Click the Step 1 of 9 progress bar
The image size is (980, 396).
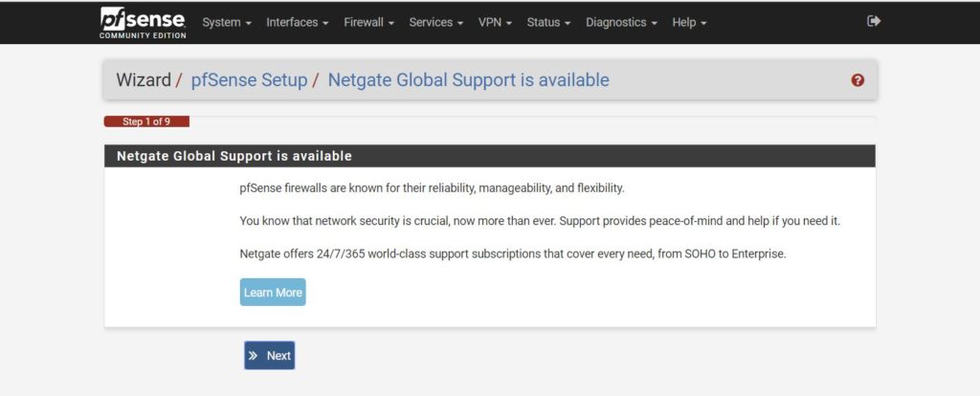pos(146,121)
